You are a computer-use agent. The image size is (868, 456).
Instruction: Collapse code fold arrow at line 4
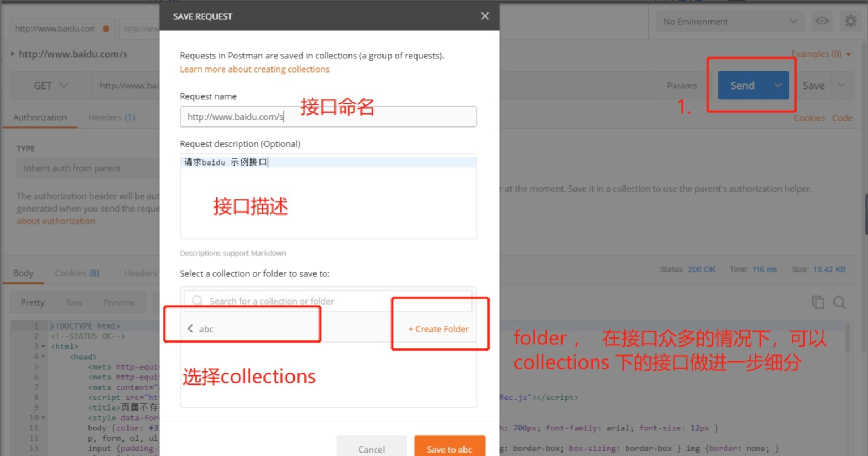[43, 357]
